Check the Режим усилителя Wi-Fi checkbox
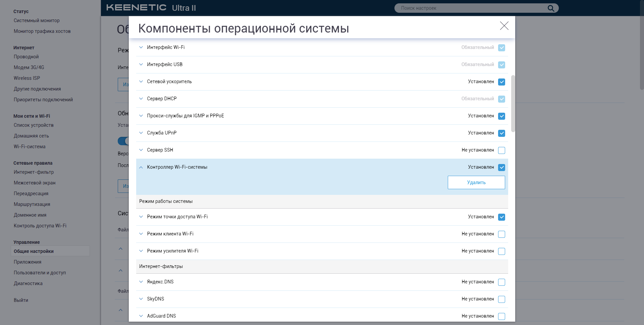 tap(501, 251)
